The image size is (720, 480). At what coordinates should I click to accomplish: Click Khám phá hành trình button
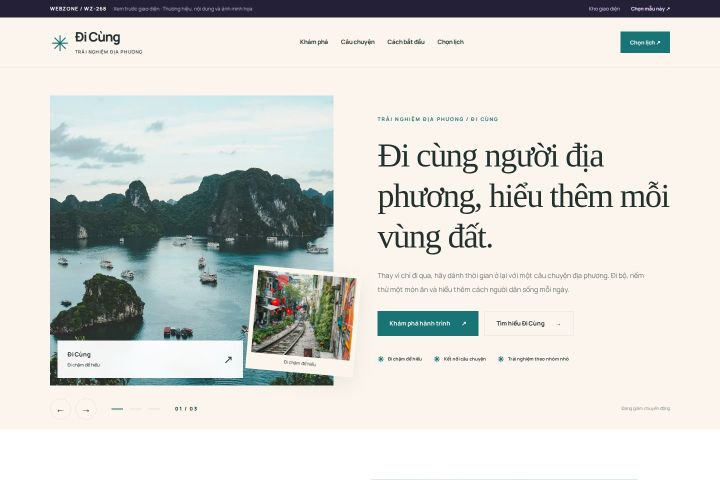point(428,323)
